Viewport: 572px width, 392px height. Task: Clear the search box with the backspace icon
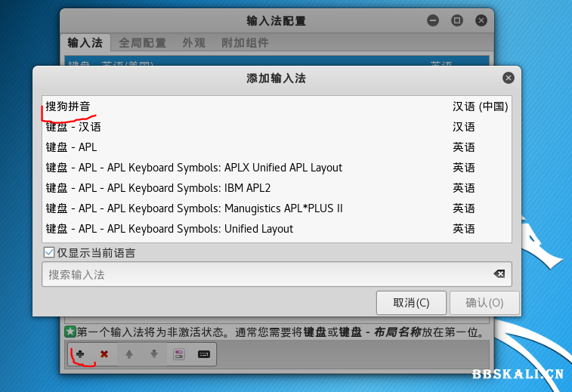pos(499,274)
